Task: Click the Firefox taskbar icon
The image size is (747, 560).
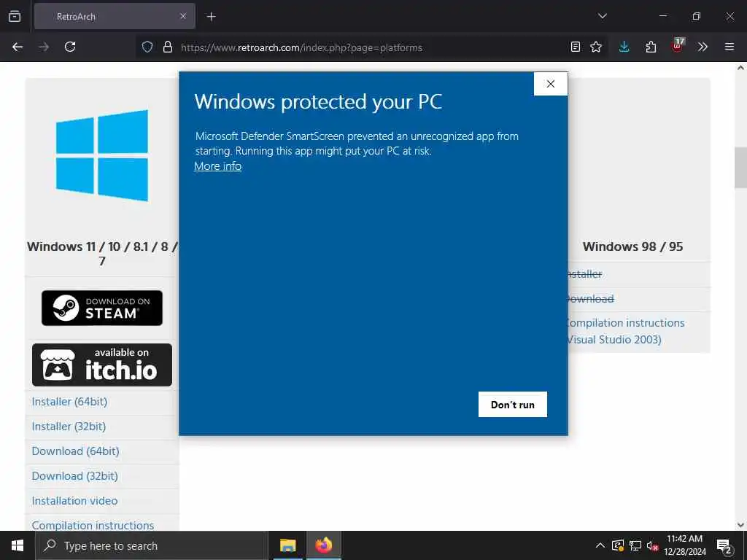Action: pyautogui.click(x=323, y=545)
